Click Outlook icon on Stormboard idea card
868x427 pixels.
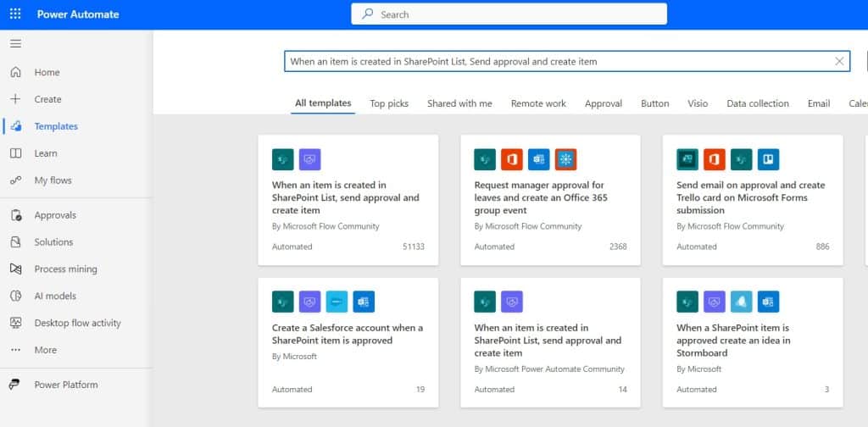pos(768,302)
